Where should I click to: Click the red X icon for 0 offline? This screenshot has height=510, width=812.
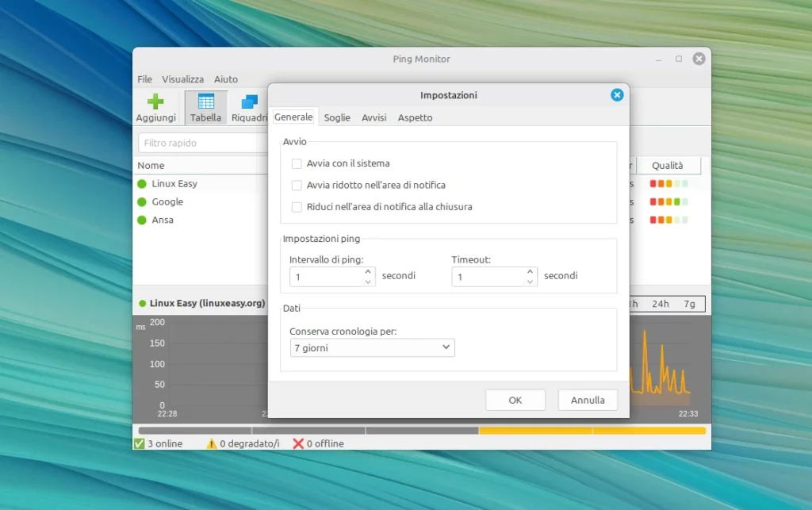tap(298, 443)
